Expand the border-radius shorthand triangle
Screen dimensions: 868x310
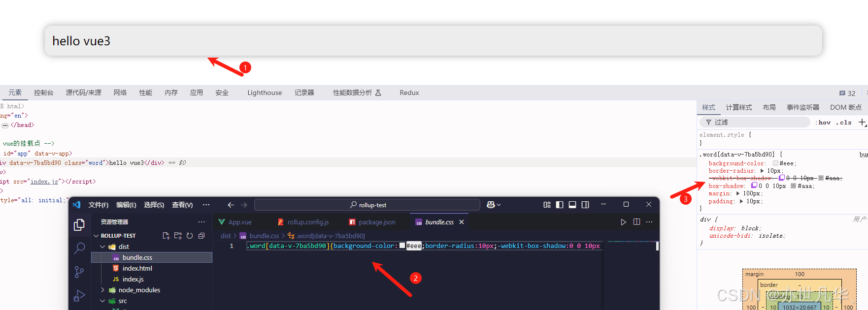(762, 171)
